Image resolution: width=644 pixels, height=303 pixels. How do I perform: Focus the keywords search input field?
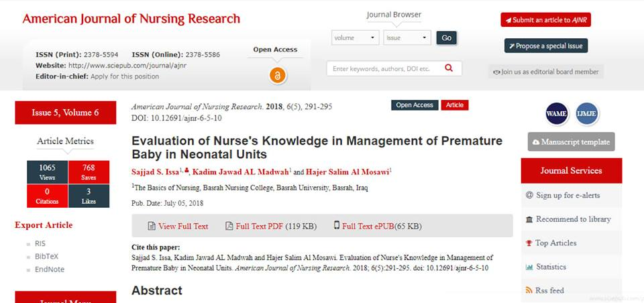[x=382, y=68]
